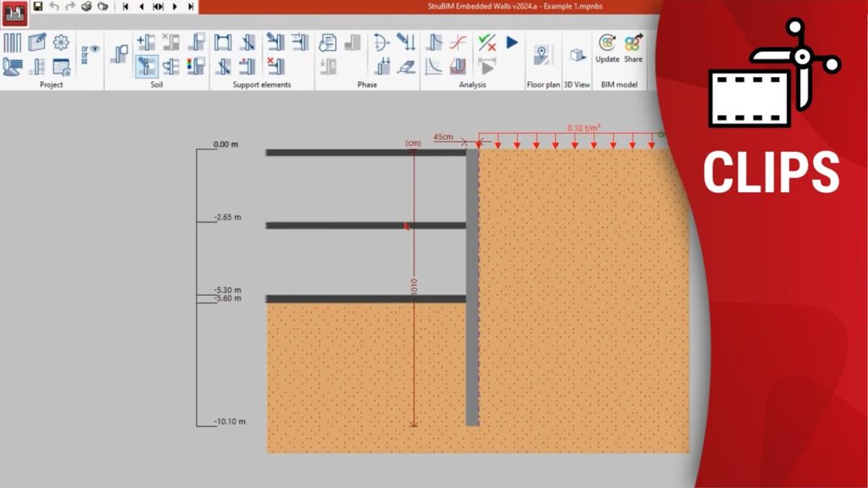Screen dimensions: 868x488
Task: Click the undo arrow
Action: click(x=53, y=6)
